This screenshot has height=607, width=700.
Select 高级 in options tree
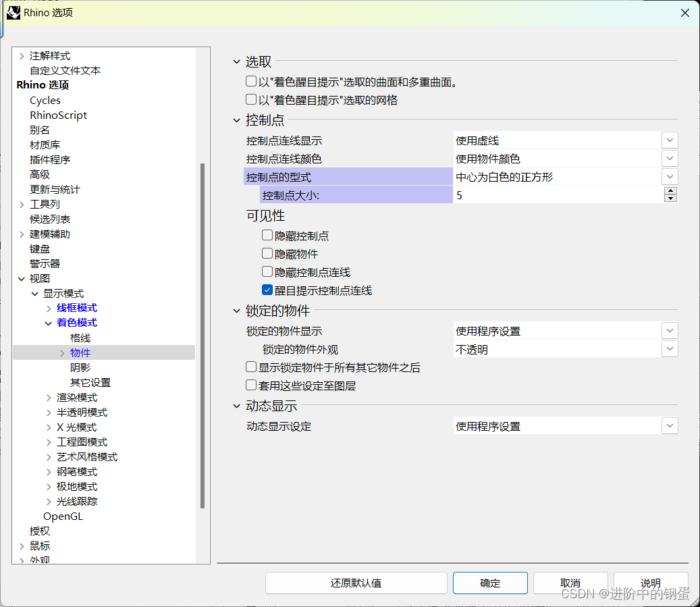click(x=40, y=174)
